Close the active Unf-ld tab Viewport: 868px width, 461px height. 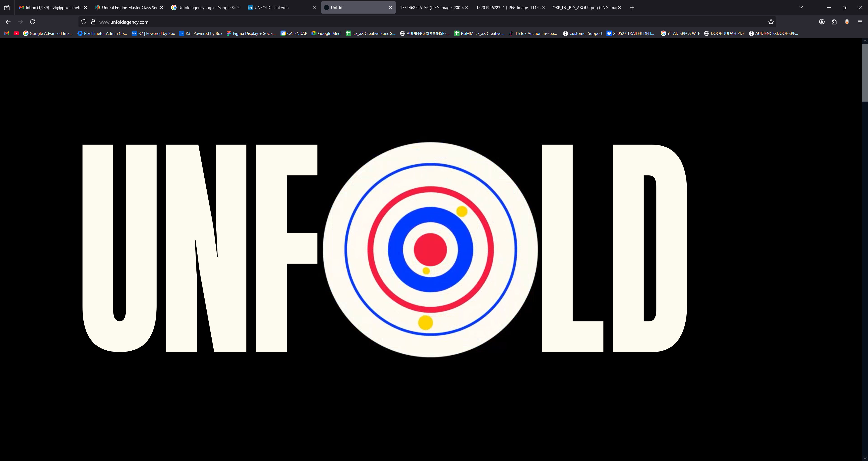(391, 7)
